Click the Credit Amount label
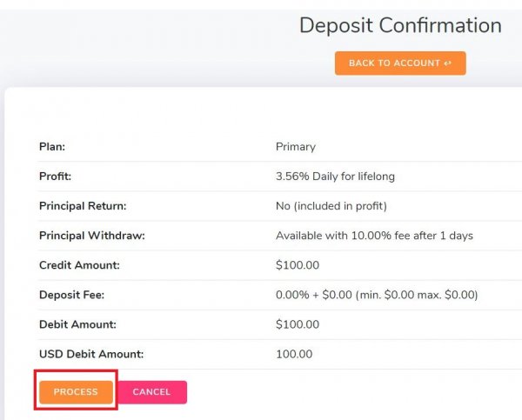The image size is (522, 420). (x=79, y=265)
